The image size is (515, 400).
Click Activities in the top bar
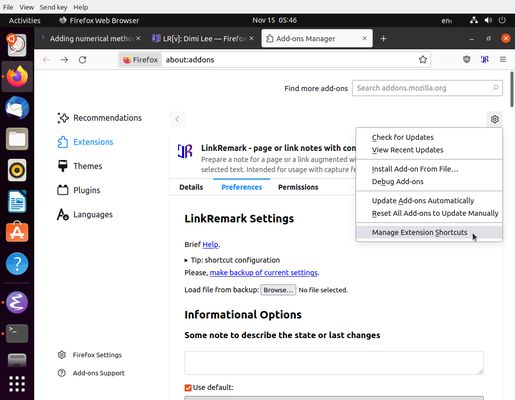coord(24,20)
